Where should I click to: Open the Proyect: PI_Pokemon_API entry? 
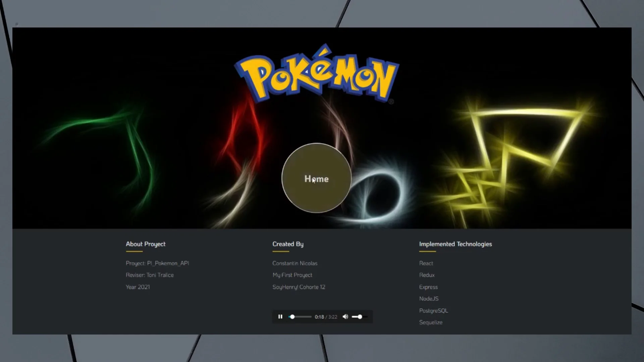[157, 263]
